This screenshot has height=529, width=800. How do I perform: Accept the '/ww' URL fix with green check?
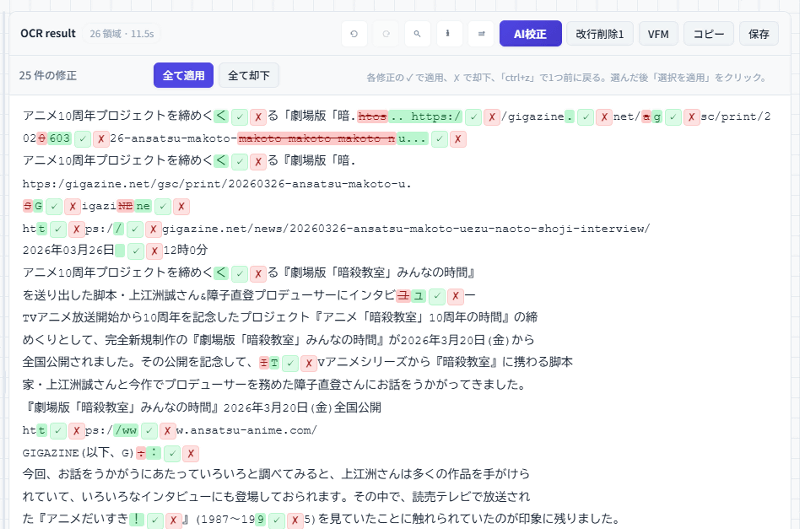[149, 430]
